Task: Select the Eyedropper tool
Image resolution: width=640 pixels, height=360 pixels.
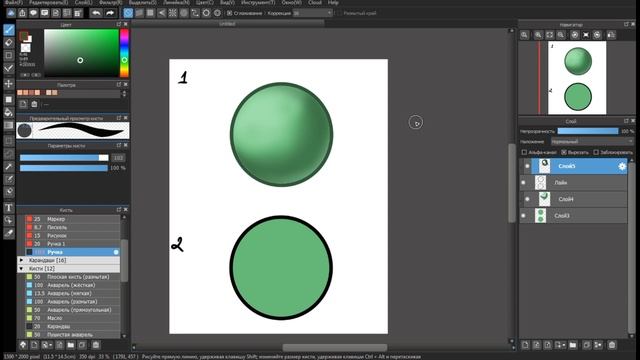Action: pos(9,233)
